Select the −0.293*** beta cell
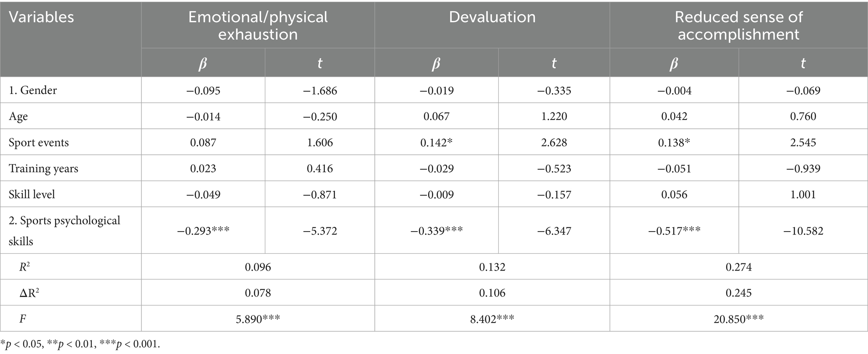The width and height of the screenshot is (868, 354). click(x=203, y=230)
